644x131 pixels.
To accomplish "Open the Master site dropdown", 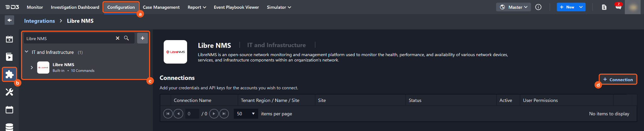I will coord(513,7).
